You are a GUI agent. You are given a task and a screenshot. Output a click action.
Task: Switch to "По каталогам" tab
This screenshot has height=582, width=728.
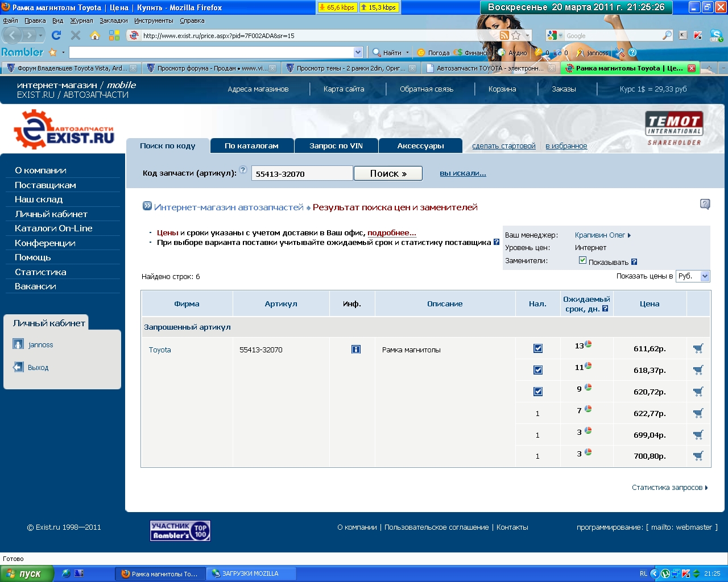(x=251, y=146)
